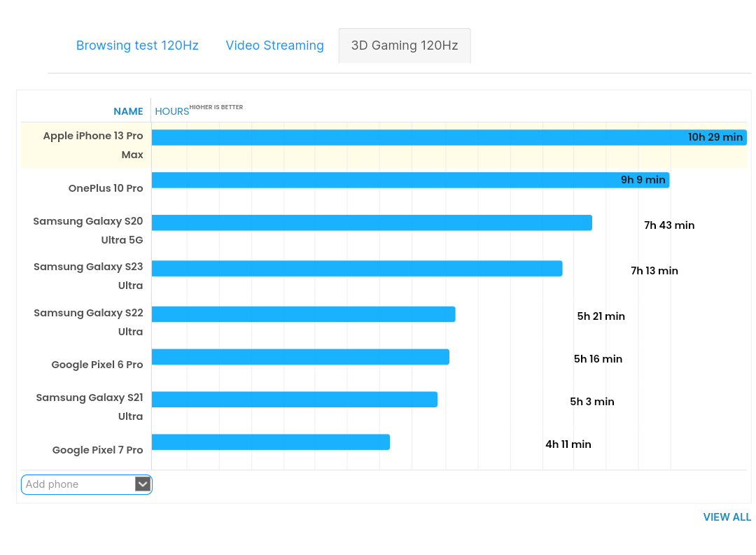Click the Add phone input field
Image resolution: width=756 pixels, height=555 pixels.
(x=78, y=484)
